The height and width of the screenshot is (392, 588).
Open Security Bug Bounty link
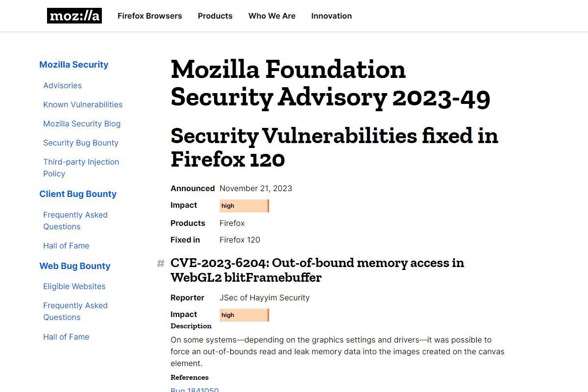(x=81, y=143)
